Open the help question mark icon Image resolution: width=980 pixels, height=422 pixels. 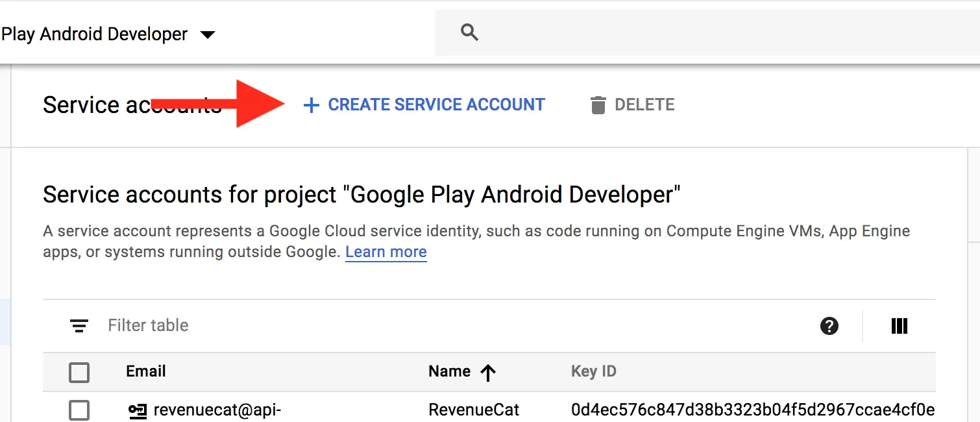(x=829, y=326)
